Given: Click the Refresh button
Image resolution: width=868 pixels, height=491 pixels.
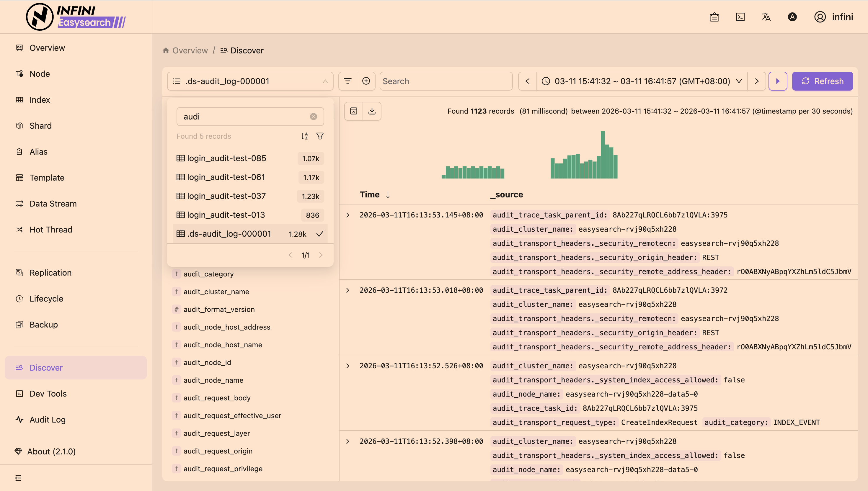Looking at the screenshot, I should [822, 81].
